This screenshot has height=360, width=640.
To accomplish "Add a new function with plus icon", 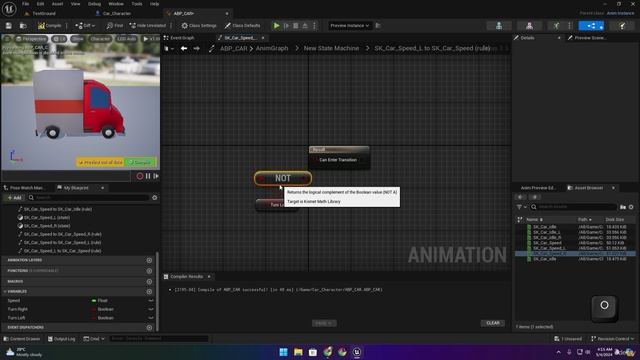I will point(149,271).
